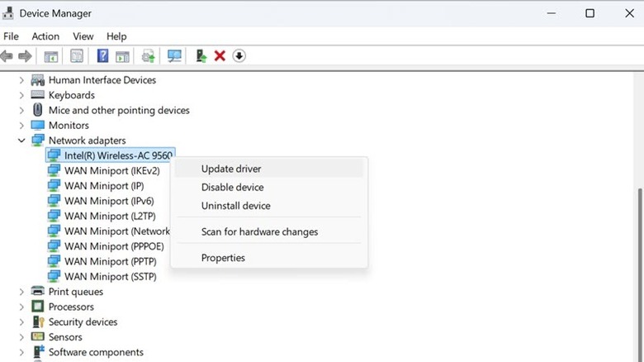Expand the Print queues category
Screen dimensions: 644x362
tap(21, 292)
